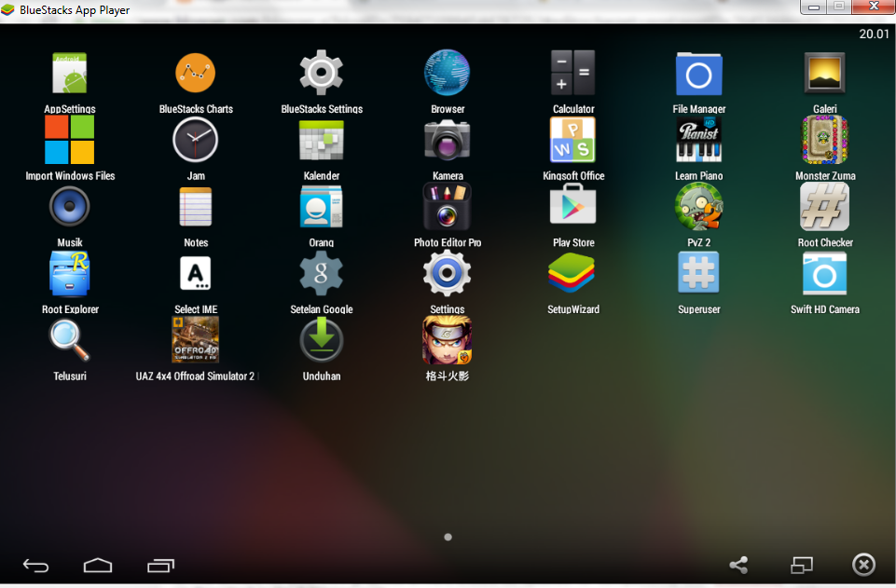The image size is (896, 588).
Task: Open the Galeri app
Action: (x=824, y=73)
